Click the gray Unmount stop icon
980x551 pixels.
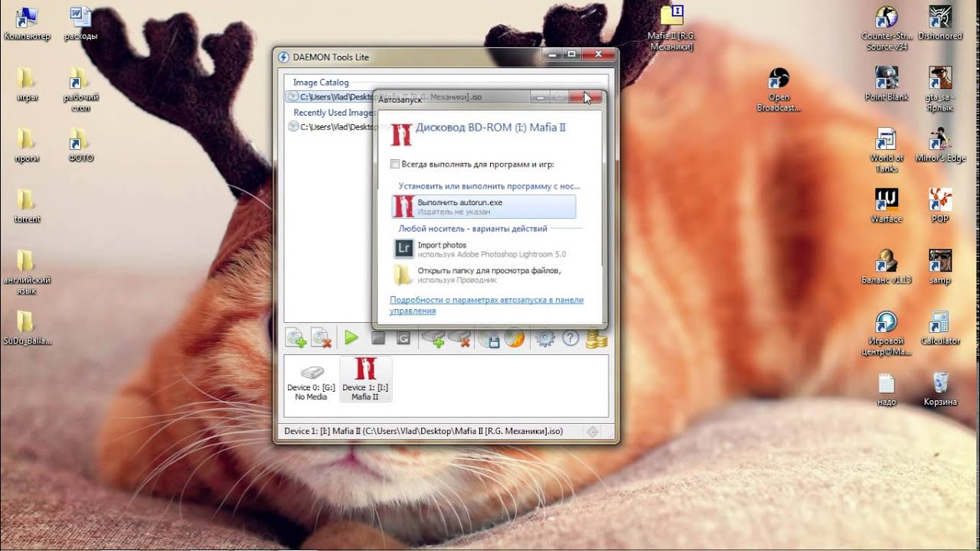377,337
